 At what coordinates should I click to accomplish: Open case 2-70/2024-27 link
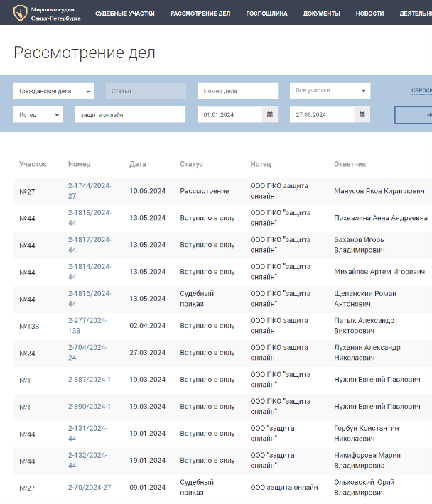click(89, 488)
